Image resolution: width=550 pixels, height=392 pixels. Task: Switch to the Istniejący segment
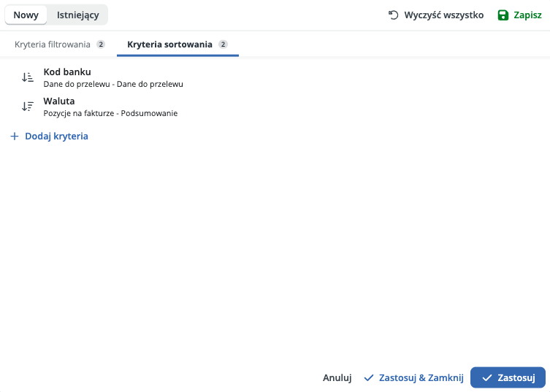(78, 15)
